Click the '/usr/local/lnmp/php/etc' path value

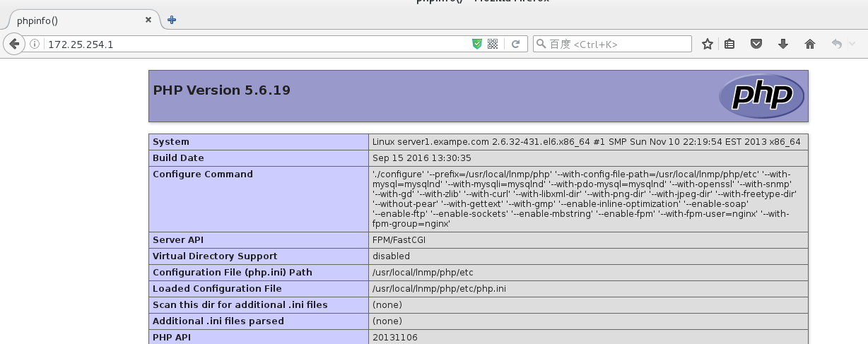click(x=424, y=273)
